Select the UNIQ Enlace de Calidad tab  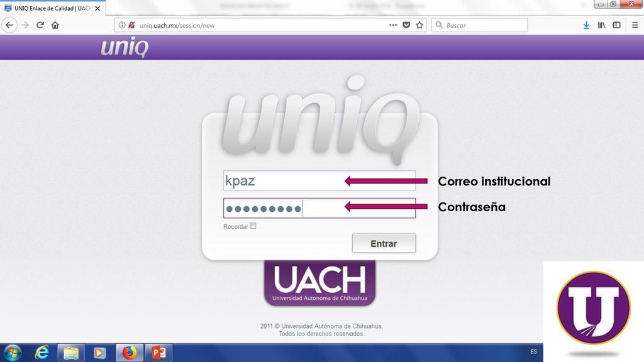pyautogui.click(x=53, y=8)
